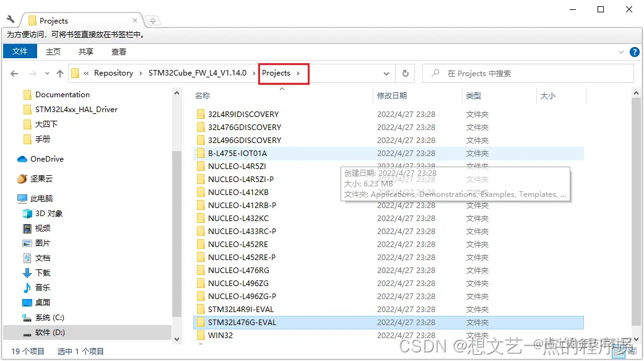The height and width of the screenshot is (361, 644).
Task: Switch to the 共享 ribbon tab
Action: click(86, 52)
